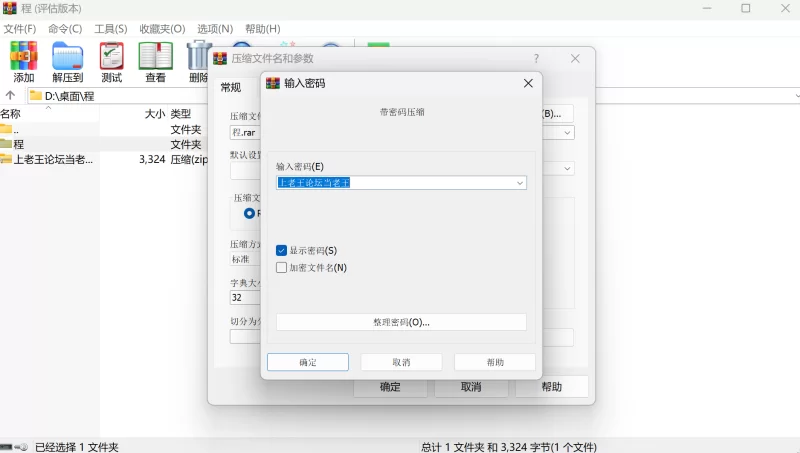The width and height of the screenshot is (800, 453).
Task: Uncheck the 显示密码(S) checkbox
Action: point(282,250)
